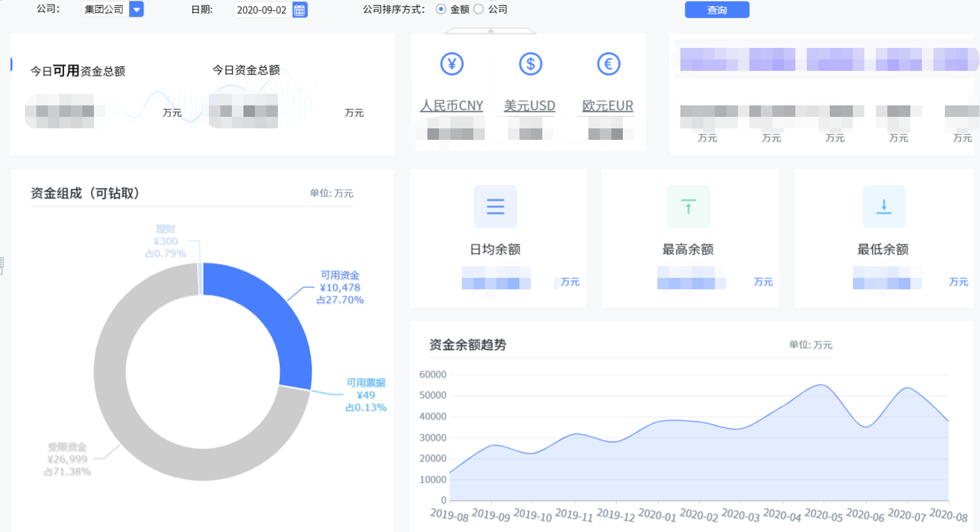
Task: Click the RMB yuan currency icon
Action: pyautogui.click(x=452, y=64)
